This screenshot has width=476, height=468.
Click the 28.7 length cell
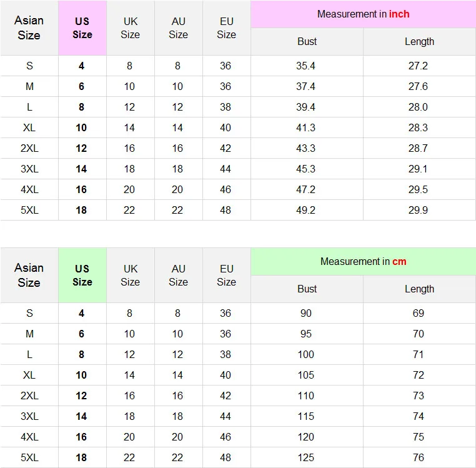418,148
